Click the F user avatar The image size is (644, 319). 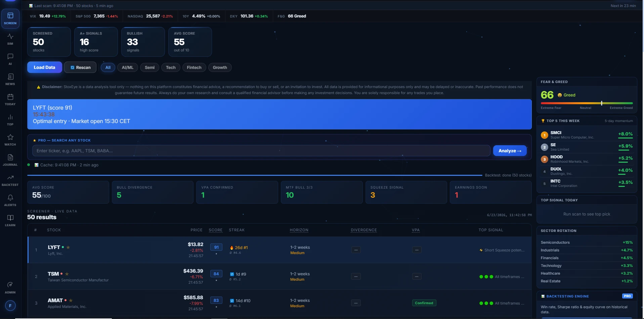(x=10, y=306)
